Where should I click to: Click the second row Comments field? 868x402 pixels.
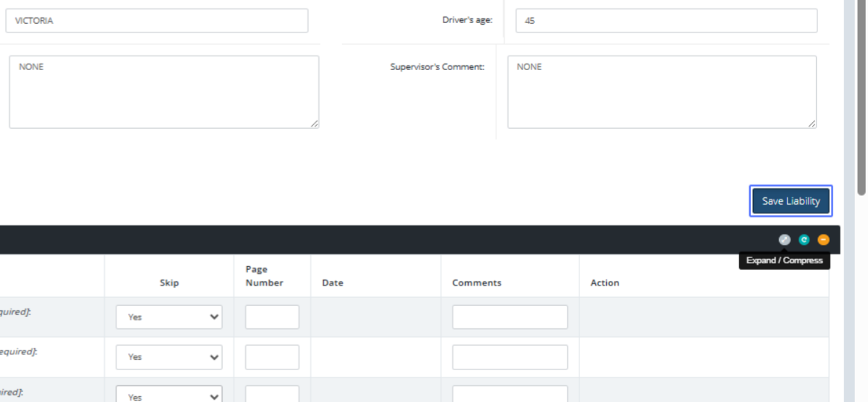[510, 356]
